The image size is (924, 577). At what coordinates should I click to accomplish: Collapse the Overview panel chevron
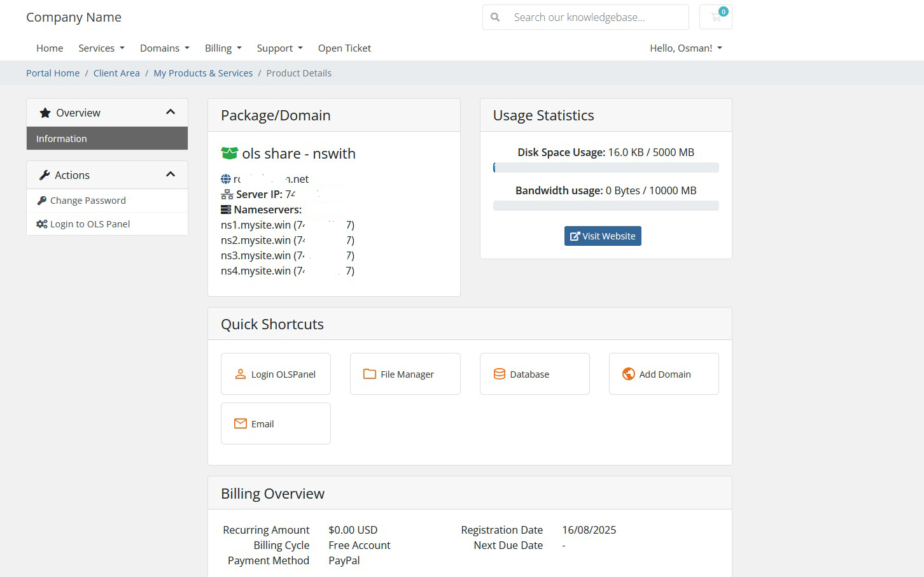tap(171, 112)
